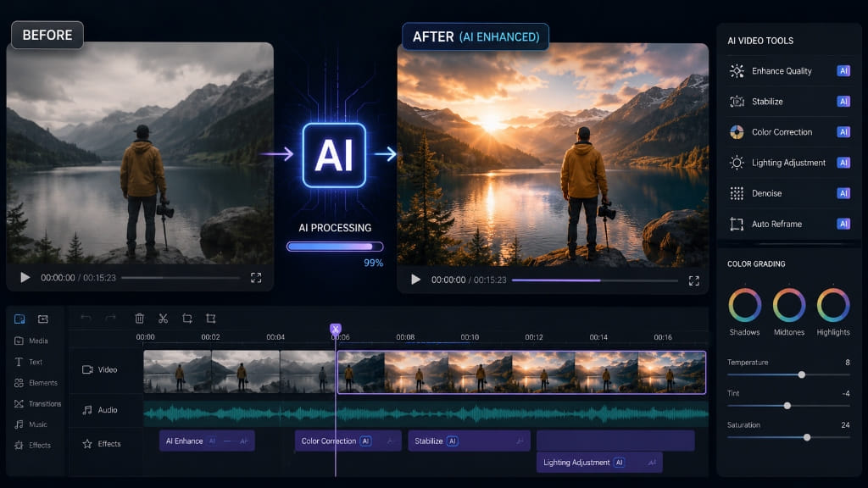This screenshot has width=868, height=488.
Task: Click the AI badge on Stabilize effect clip
Action: point(453,441)
